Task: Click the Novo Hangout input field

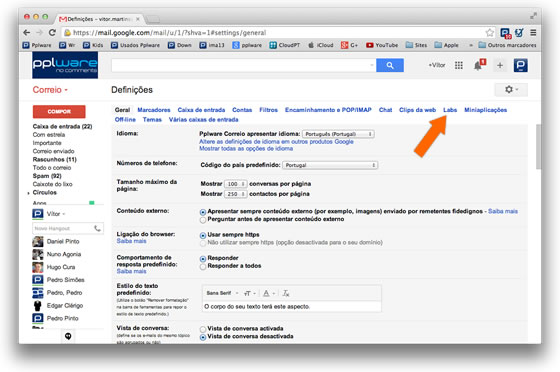Action: tap(62, 228)
